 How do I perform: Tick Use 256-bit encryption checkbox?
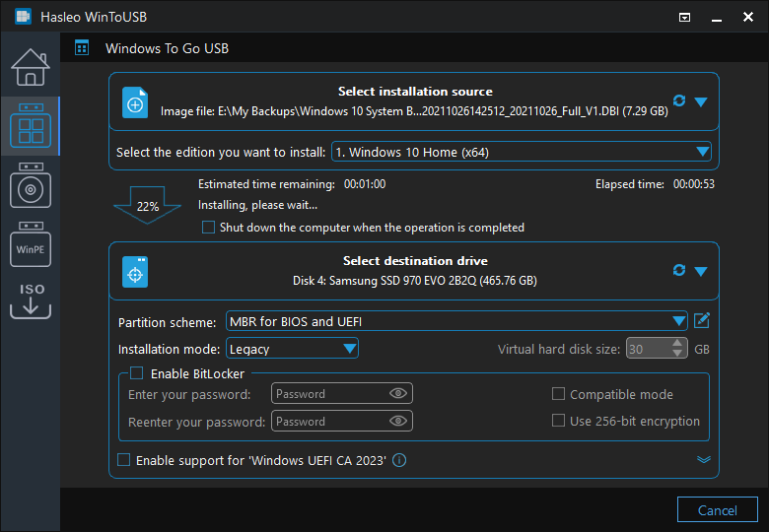pos(558,421)
